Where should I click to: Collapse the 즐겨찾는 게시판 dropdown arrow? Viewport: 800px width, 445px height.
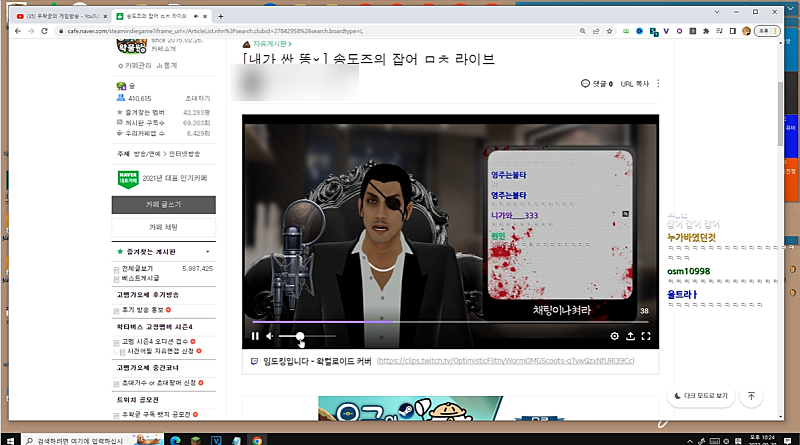pyautogui.click(x=208, y=252)
